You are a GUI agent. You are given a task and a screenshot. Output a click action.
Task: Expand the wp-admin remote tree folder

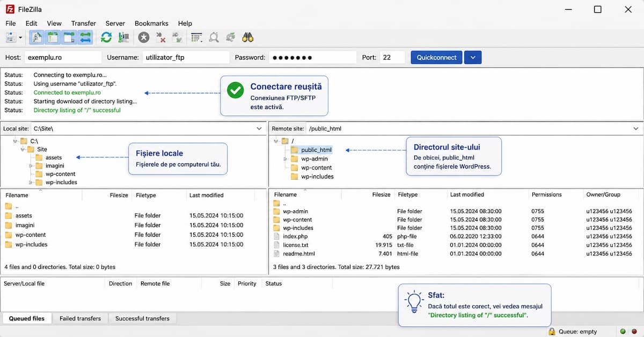pos(286,159)
